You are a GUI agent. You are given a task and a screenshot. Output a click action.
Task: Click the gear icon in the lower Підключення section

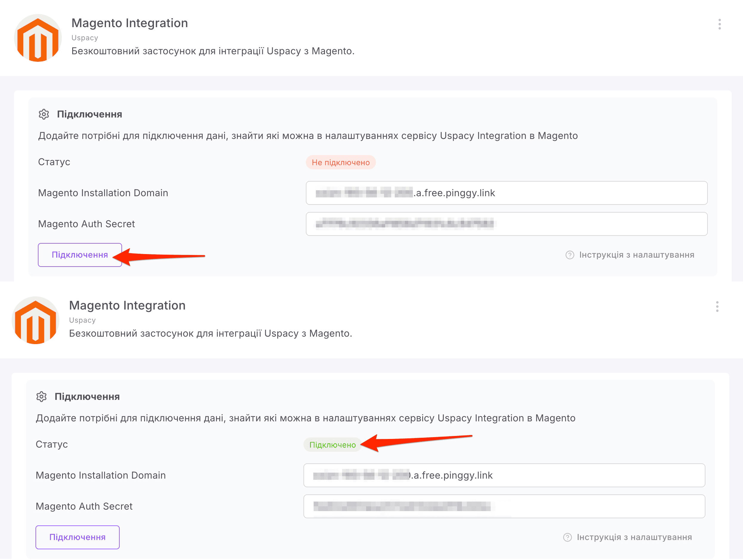tap(42, 397)
